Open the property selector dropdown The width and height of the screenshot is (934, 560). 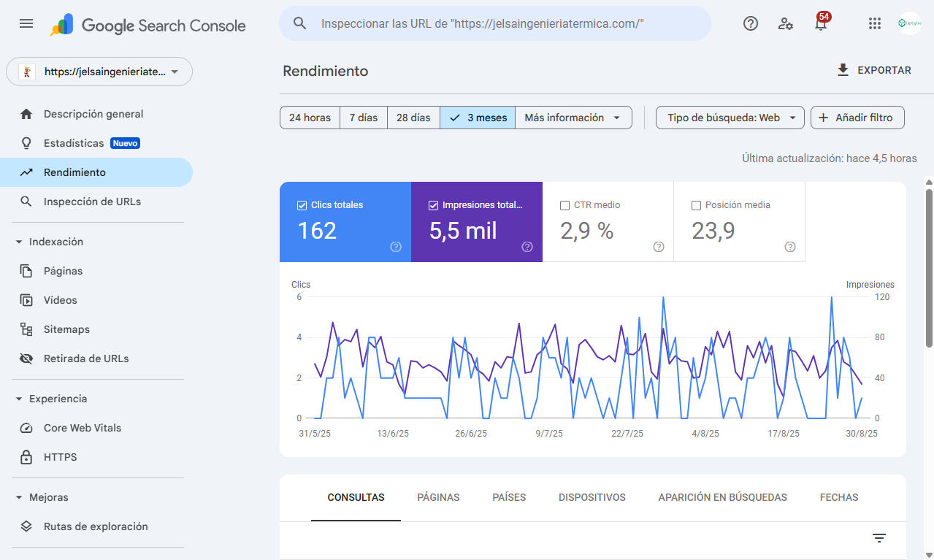pos(99,72)
